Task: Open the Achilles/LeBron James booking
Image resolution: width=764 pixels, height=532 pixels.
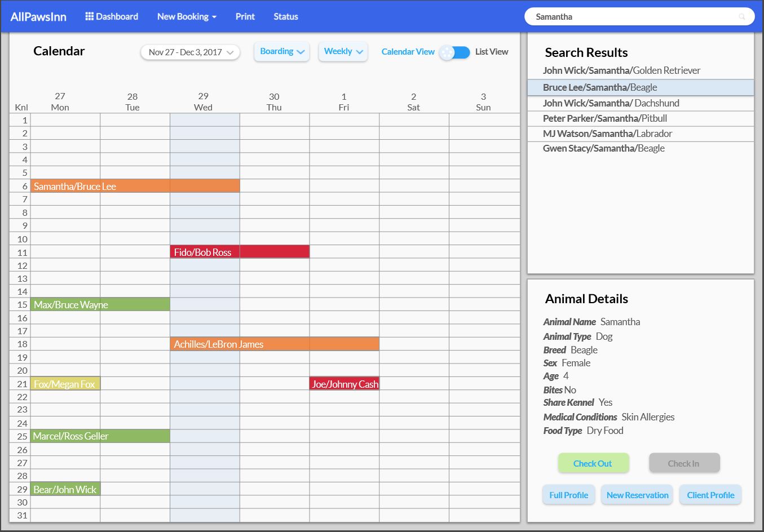Action: [x=275, y=344]
